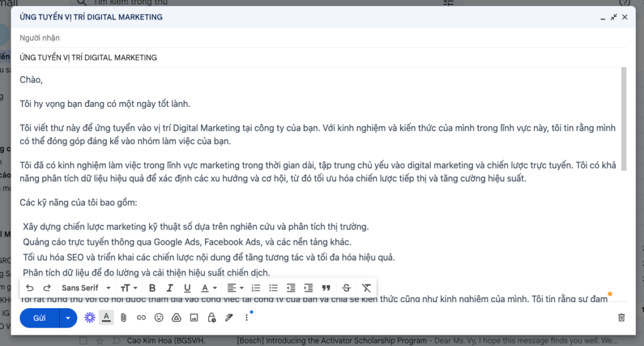Open the text alignment dropdown
The image size is (644, 346).
(x=236, y=288)
